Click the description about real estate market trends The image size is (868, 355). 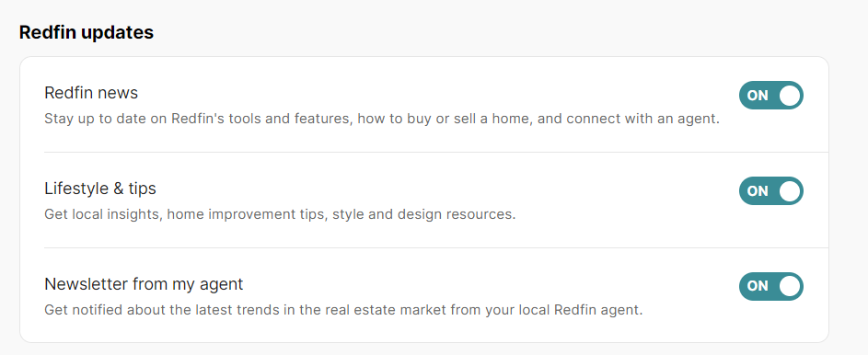343,310
